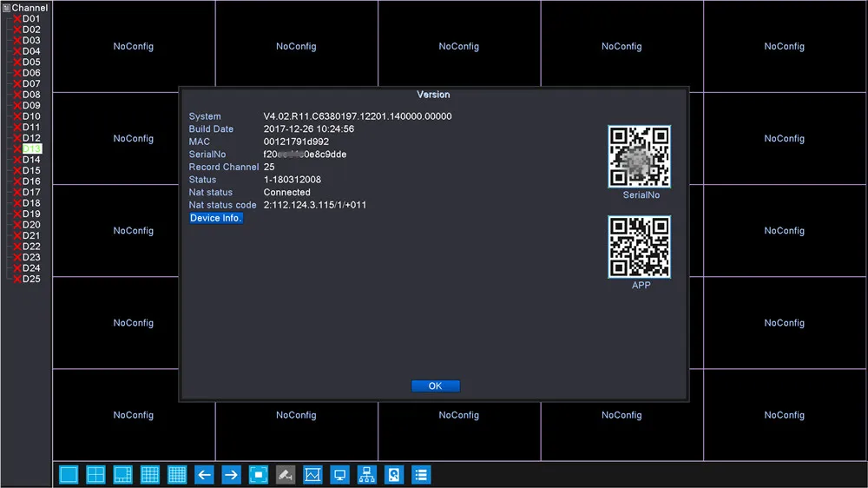
Task: Go to previous page with left arrow
Action: 204,475
